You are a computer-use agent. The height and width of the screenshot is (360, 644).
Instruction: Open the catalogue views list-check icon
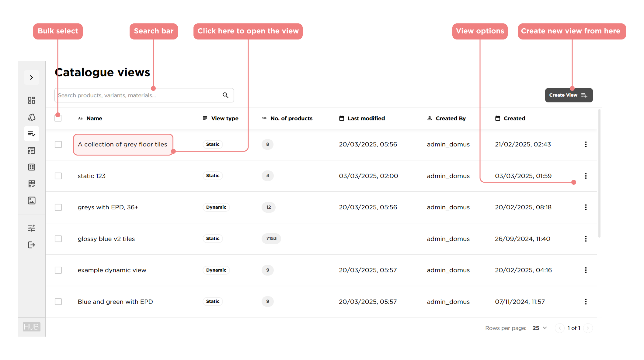[x=32, y=134]
